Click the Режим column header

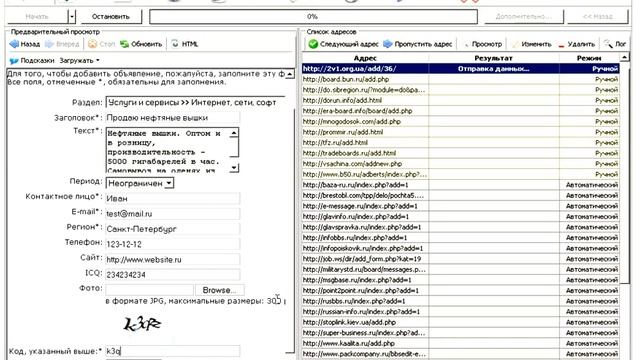tap(589, 58)
